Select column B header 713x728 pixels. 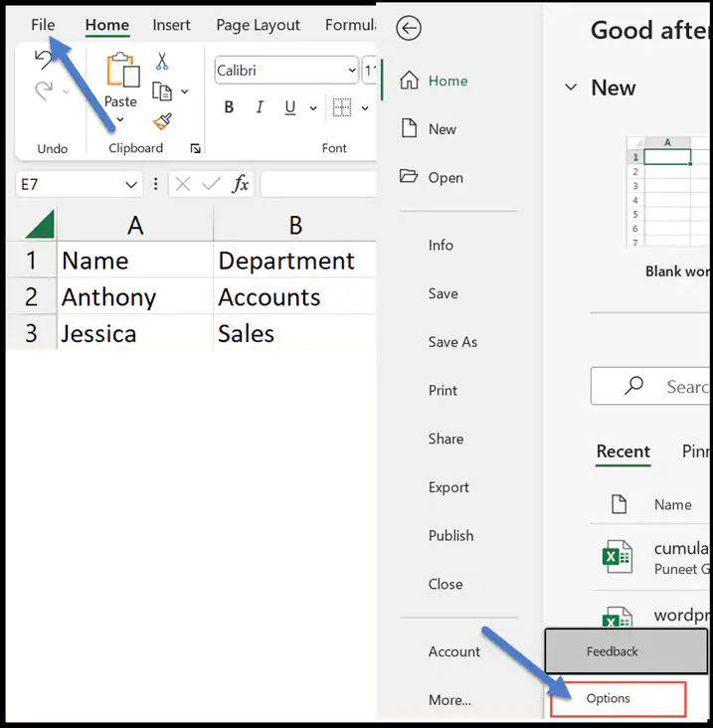coord(294,225)
